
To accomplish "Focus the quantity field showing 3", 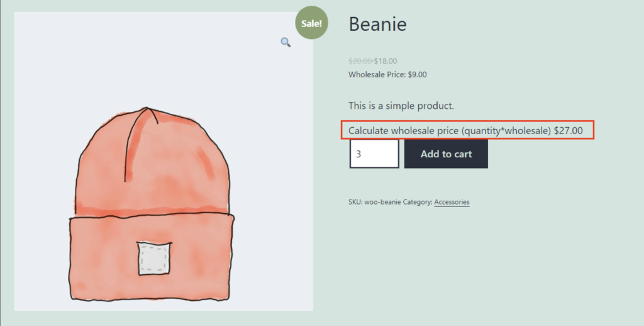I will [374, 154].
